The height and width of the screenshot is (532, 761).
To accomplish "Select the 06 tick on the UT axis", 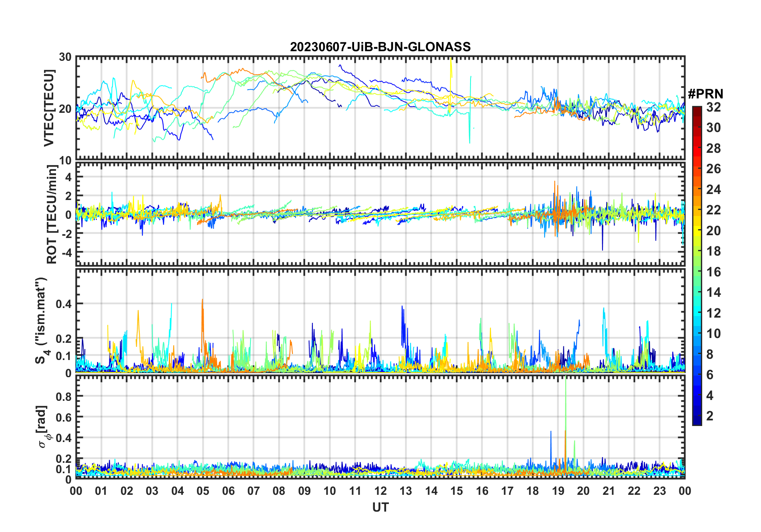I will (228, 491).
